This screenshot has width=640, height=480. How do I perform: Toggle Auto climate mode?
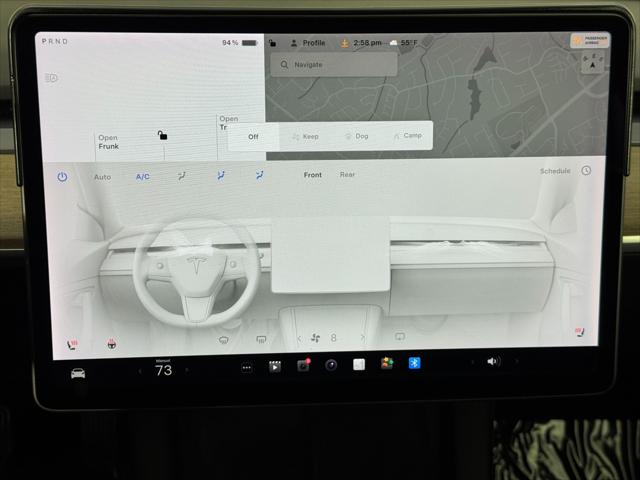point(102,177)
